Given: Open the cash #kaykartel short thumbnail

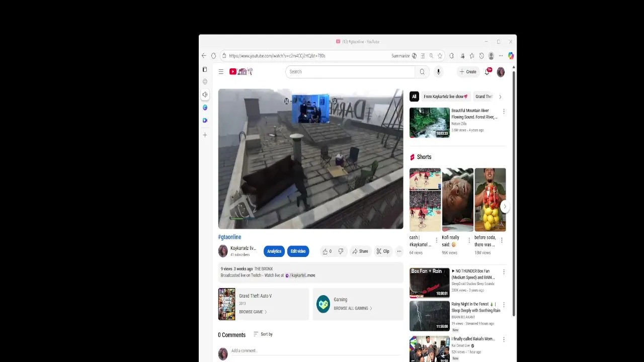Looking at the screenshot, I should pos(425,200).
